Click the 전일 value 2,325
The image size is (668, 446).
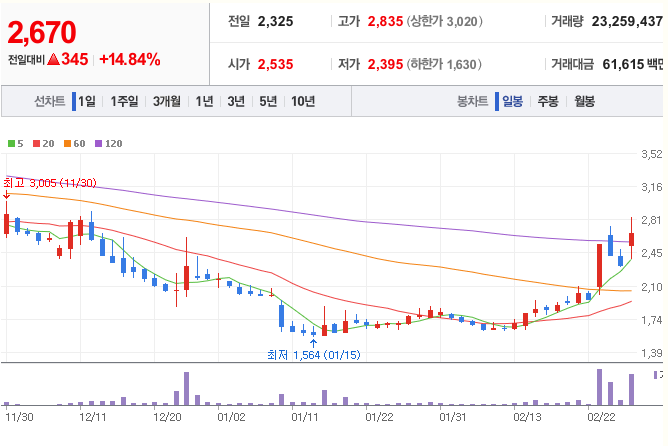coord(275,21)
